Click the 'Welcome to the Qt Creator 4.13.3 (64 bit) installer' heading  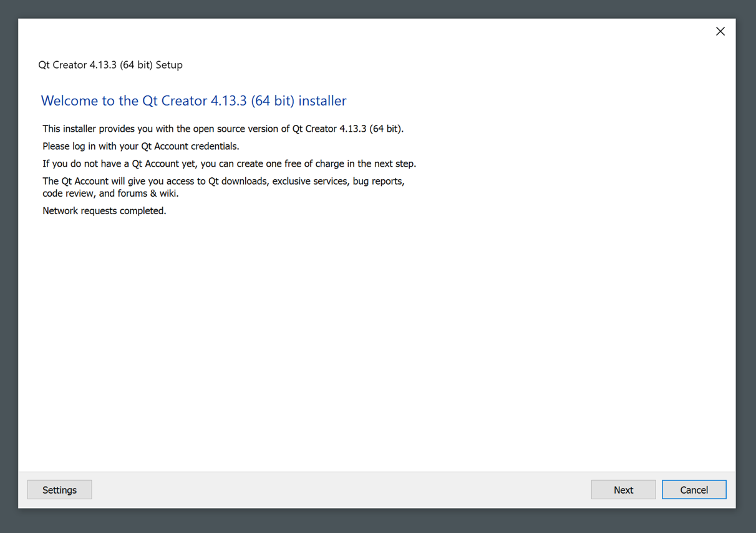pos(193,100)
